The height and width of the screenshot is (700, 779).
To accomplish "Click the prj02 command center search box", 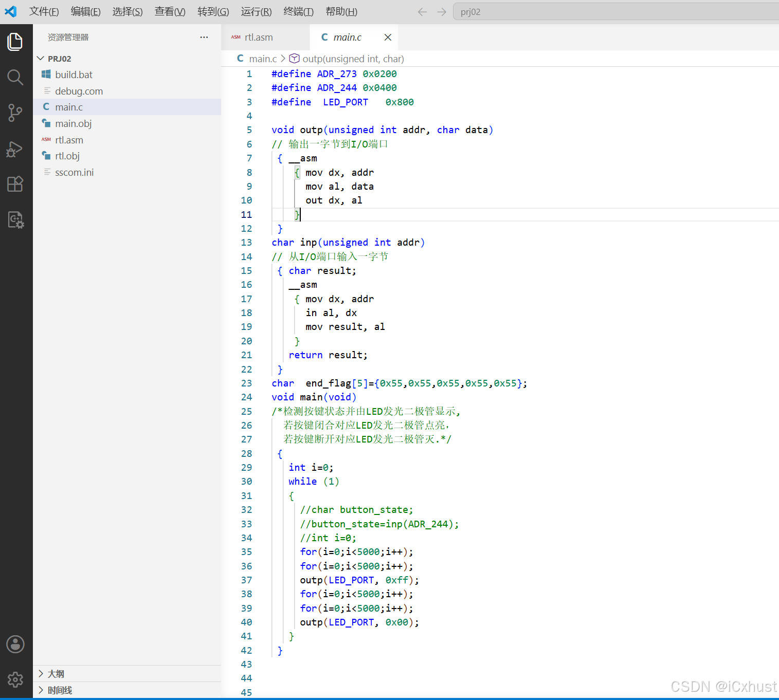I will [616, 12].
